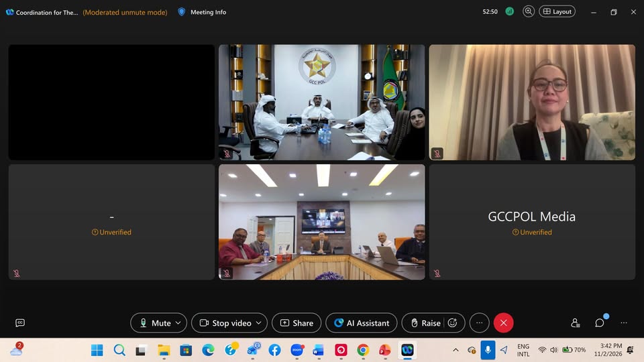Open panel options ellipsis at bottom right
The width and height of the screenshot is (644, 362).
click(624, 322)
